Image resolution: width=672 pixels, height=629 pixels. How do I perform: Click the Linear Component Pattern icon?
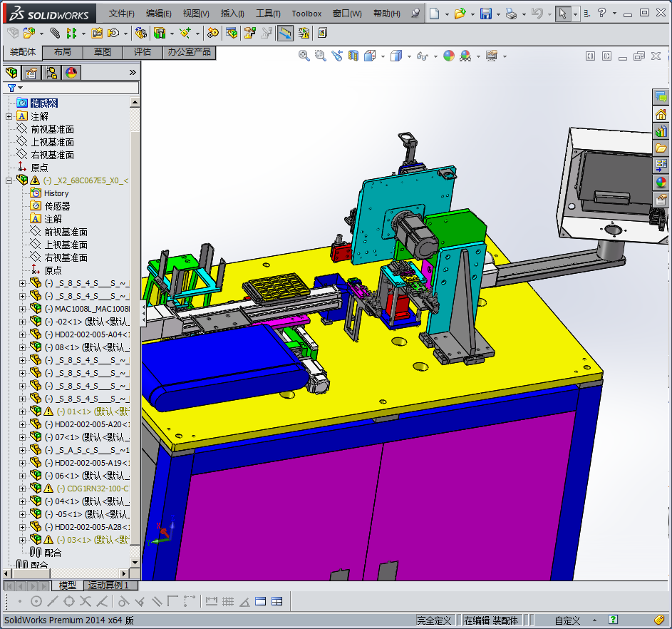(x=71, y=33)
